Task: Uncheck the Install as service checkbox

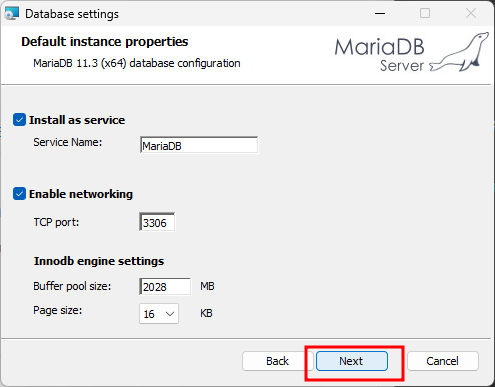Action: (19, 120)
